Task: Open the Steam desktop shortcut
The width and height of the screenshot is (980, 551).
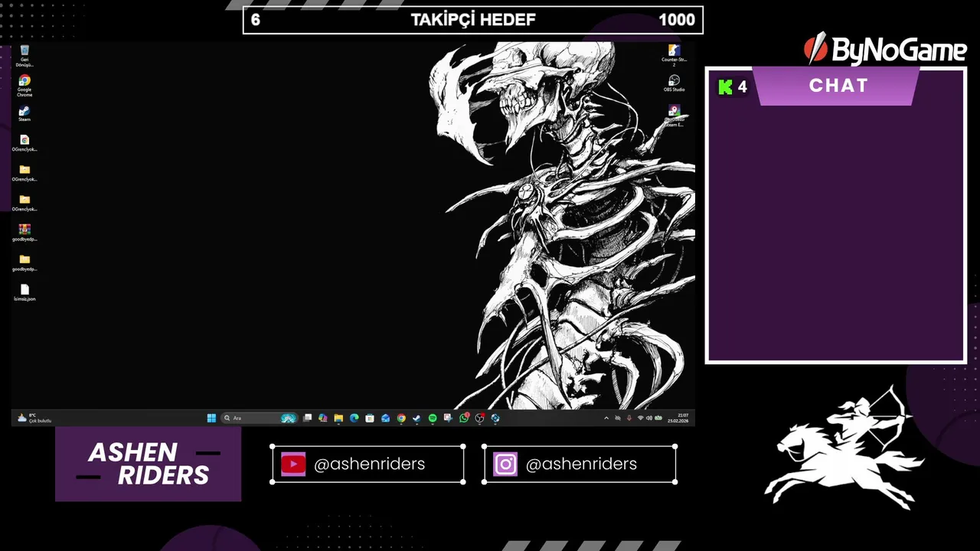Action: (24, 115)
